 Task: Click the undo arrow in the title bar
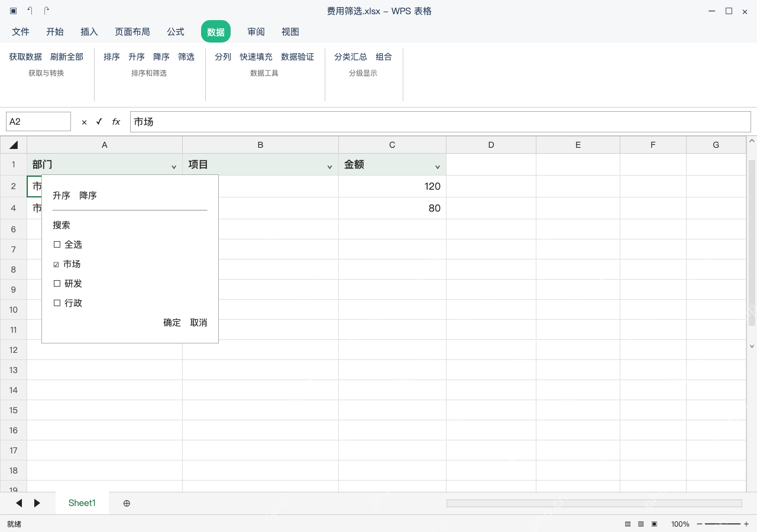pyautogui.click(x=30, y=11)
